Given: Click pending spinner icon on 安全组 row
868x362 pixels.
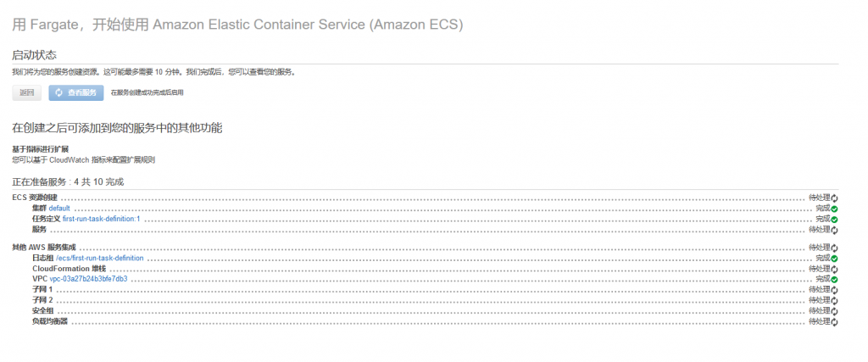Looking at the screenshot, I should tap(834, 311).
